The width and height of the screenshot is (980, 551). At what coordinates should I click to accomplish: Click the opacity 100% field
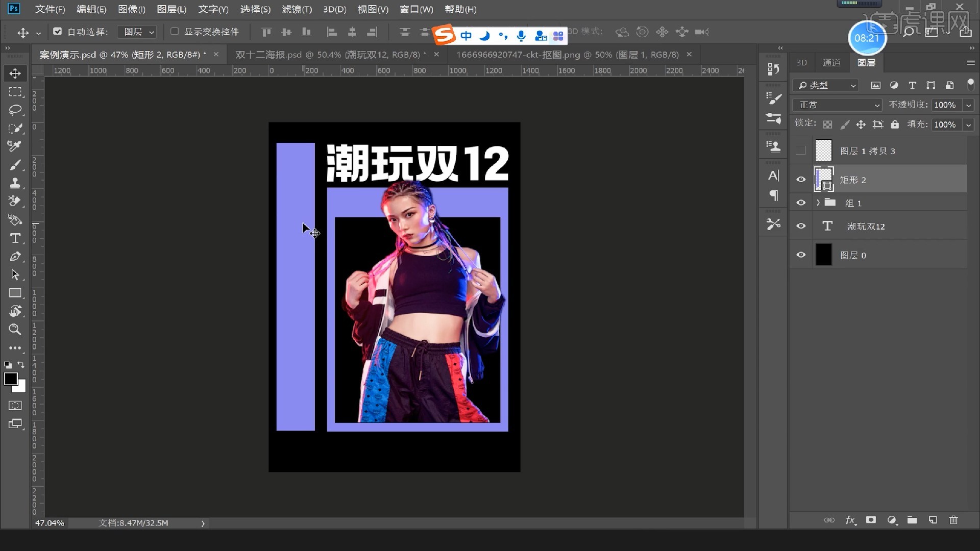946,105
